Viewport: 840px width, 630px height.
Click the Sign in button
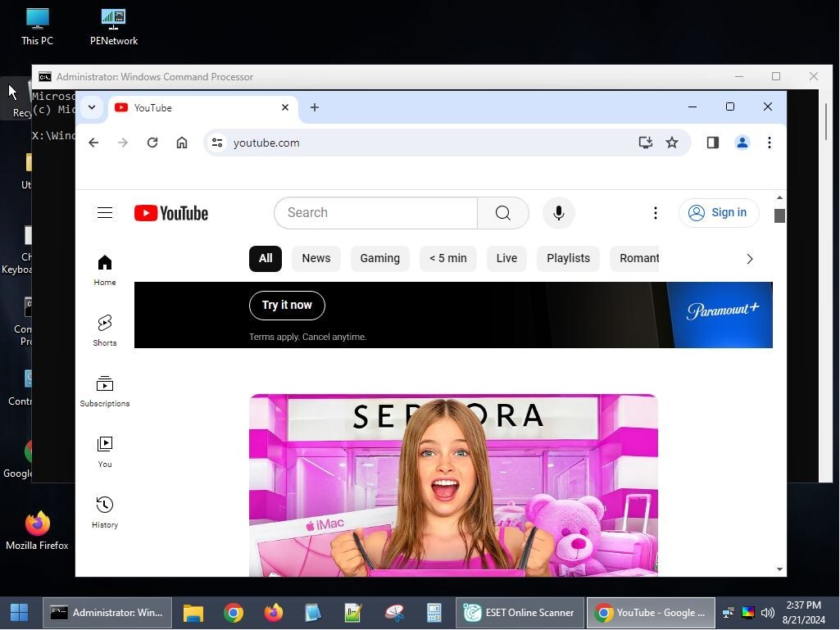point(718,213)
